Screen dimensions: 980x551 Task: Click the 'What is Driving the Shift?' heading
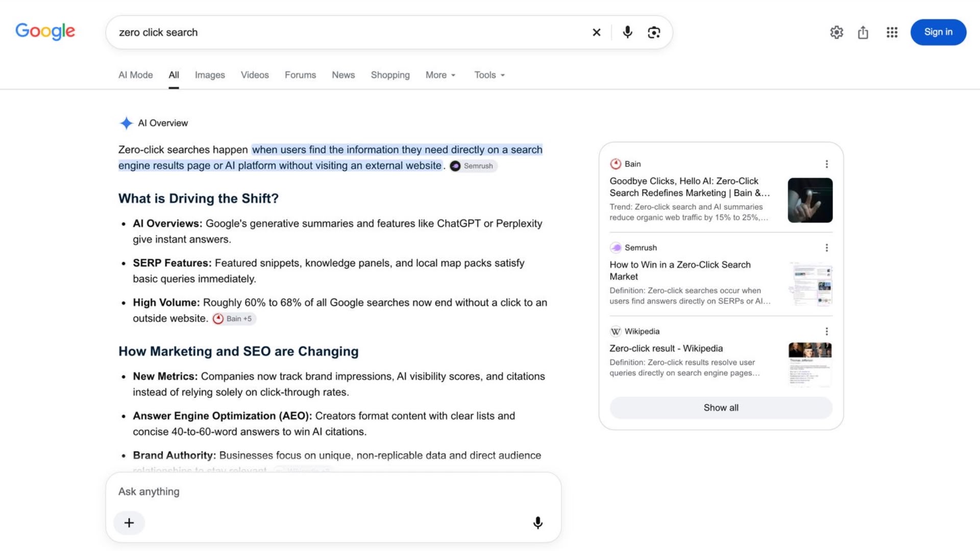(x=199, y=198)
